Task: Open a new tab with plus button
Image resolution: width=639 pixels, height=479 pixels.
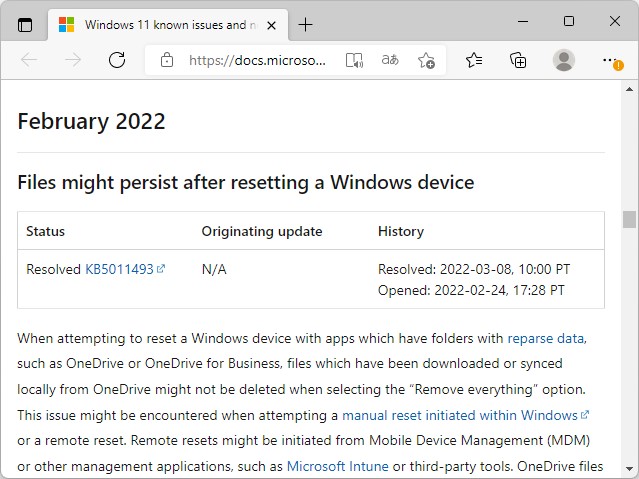Action: [x=305, y=25]
